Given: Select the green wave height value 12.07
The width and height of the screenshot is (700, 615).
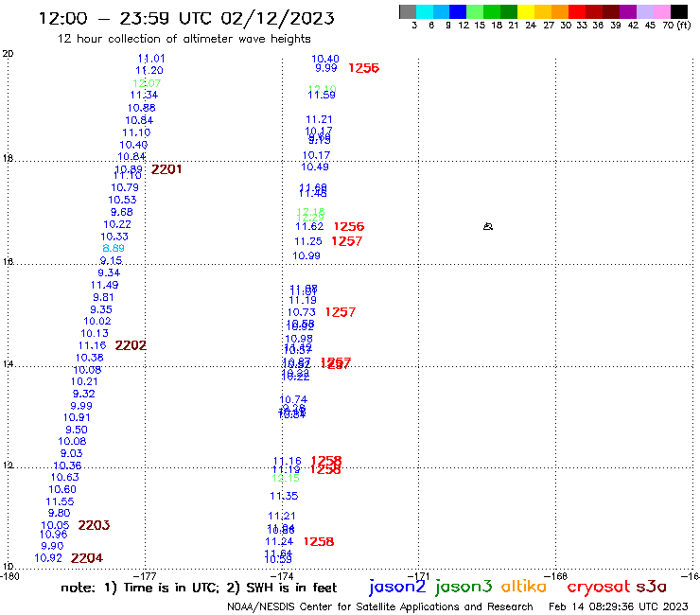Looking at the screenshot, I should (x=147, y=83).
